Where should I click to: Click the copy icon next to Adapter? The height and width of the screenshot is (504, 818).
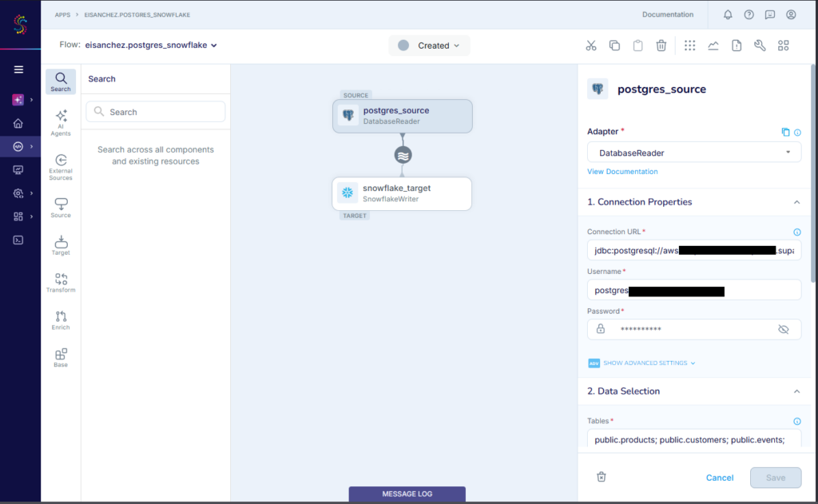[x=785, y=132]
